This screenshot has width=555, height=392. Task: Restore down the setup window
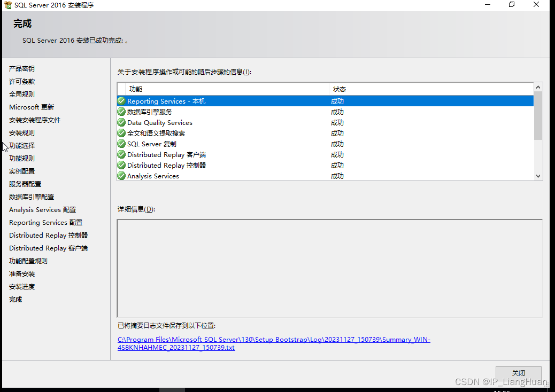pyautogui.click(x=512, y=5)
